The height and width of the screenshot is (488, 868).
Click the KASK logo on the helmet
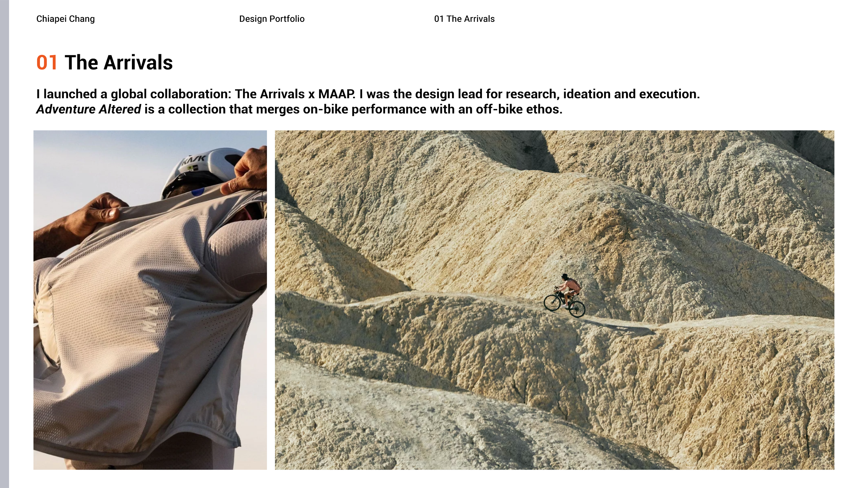(194, 160)
